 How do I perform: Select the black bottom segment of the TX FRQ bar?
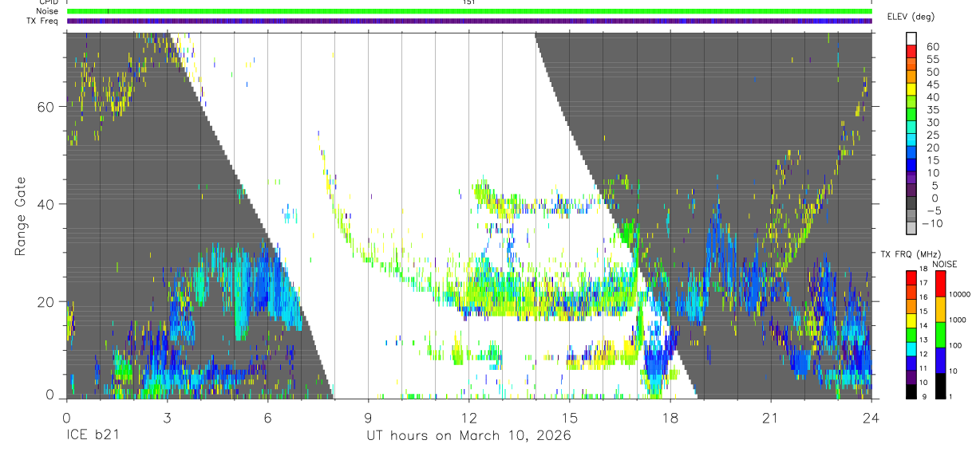[912, 392]
